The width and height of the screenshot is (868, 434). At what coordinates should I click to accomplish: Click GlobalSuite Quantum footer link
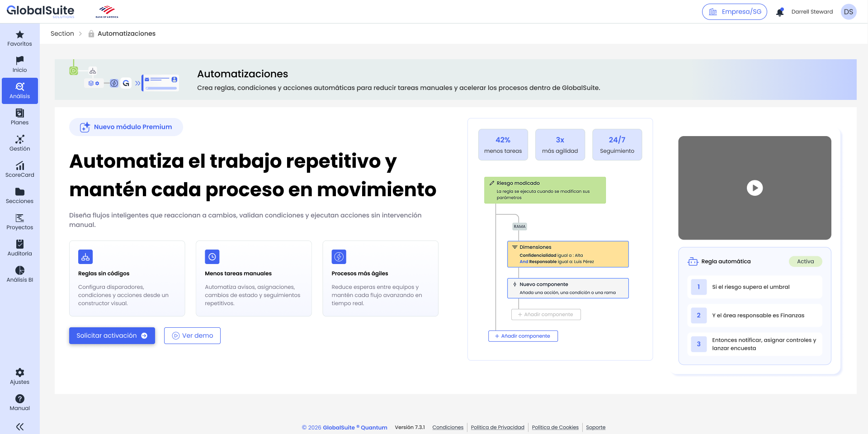pos(355,427)
